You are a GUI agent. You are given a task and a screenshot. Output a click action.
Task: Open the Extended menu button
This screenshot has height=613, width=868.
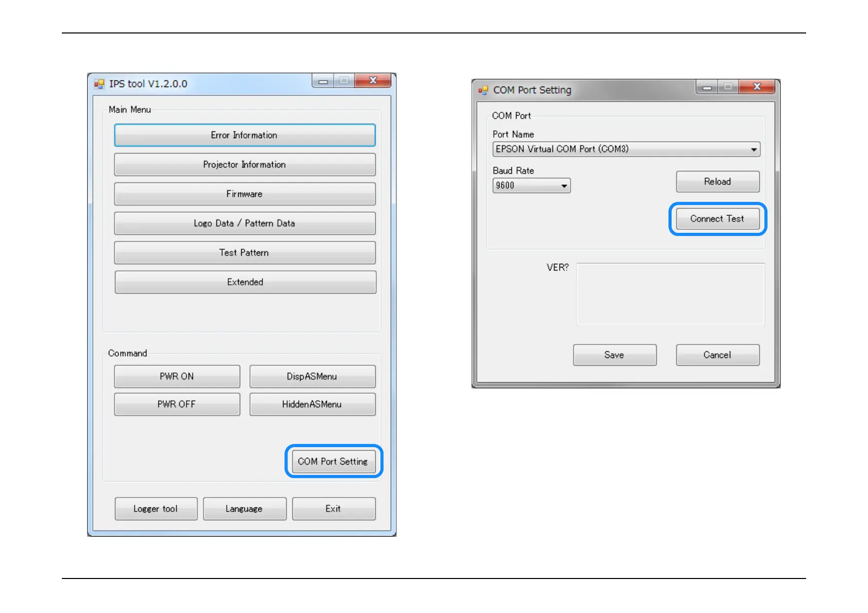(x=245, y=282)
